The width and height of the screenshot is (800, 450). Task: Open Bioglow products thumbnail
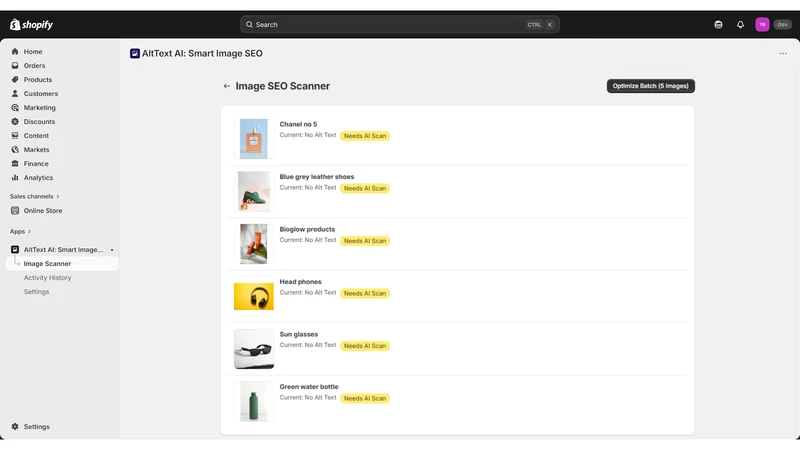pos(254,244)
